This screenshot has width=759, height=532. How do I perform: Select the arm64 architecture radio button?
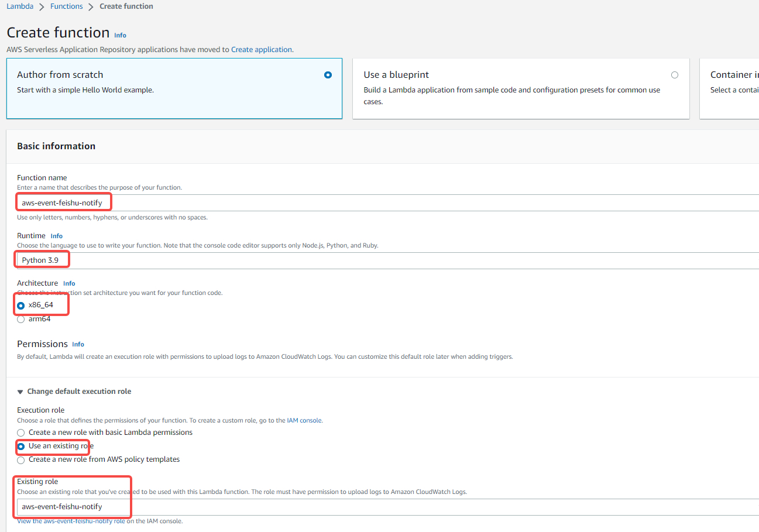tap(21, 320)
